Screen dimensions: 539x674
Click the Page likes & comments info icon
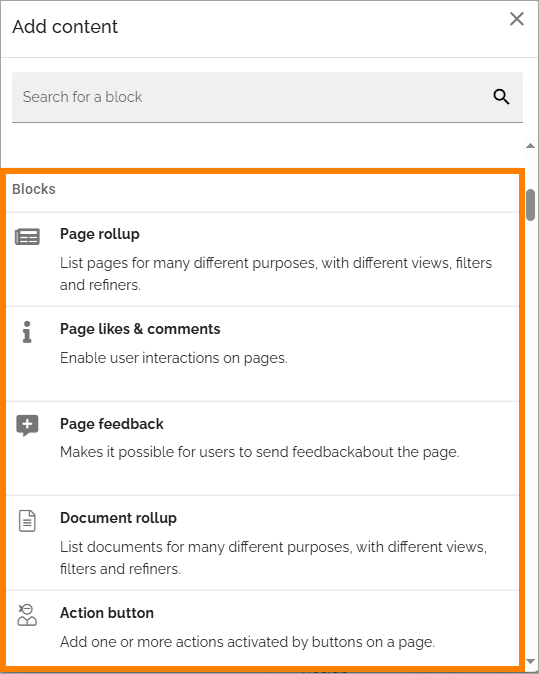27,332
